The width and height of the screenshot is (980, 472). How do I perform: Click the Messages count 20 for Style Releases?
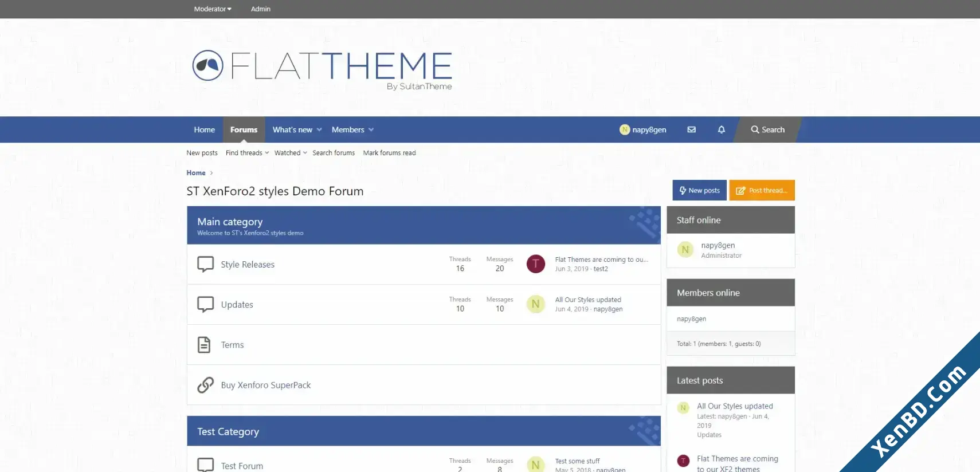tap(500, 268)
